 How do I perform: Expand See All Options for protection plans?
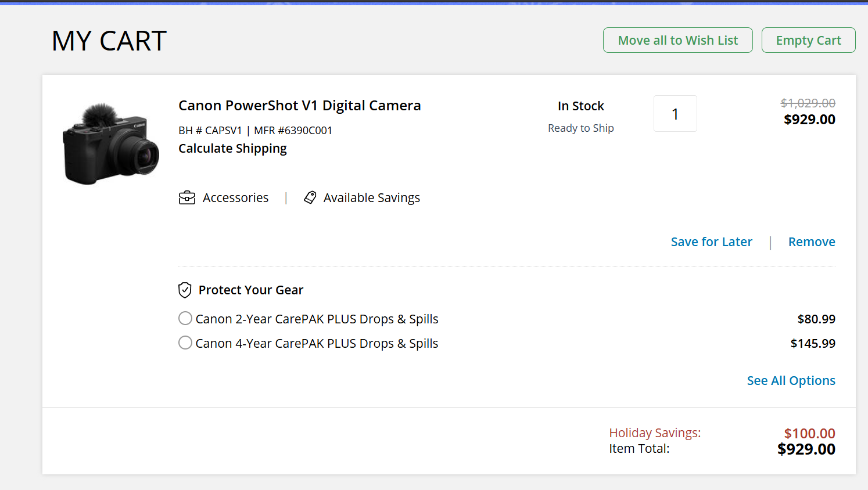coord(791,381)
